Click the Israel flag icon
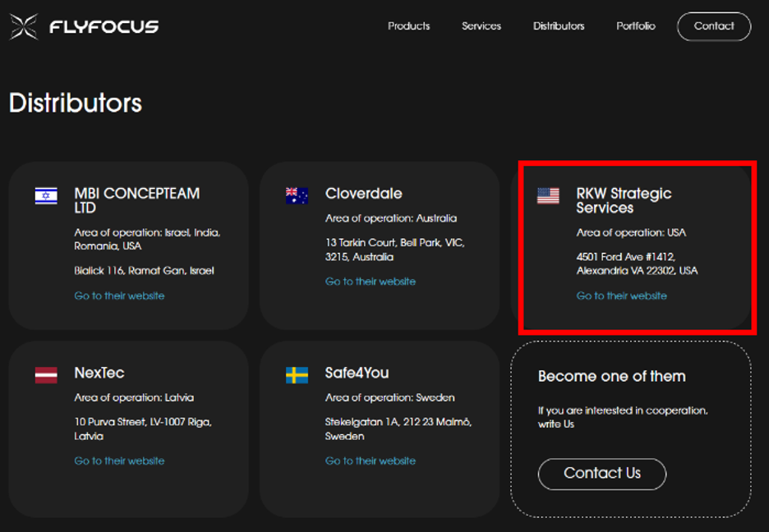The width and height of the screenshot is (769, 532). (46, 196)
